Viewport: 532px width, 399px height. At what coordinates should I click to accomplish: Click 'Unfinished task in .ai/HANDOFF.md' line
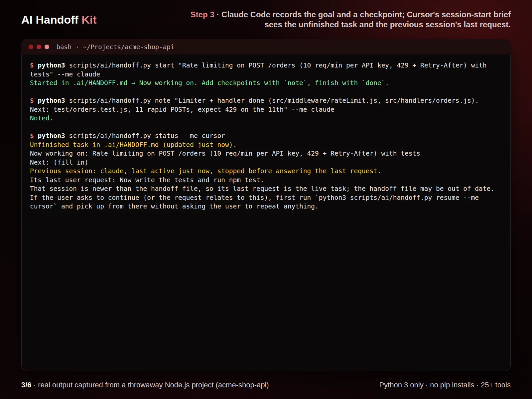pyautogui.click(x=133, y=145)
